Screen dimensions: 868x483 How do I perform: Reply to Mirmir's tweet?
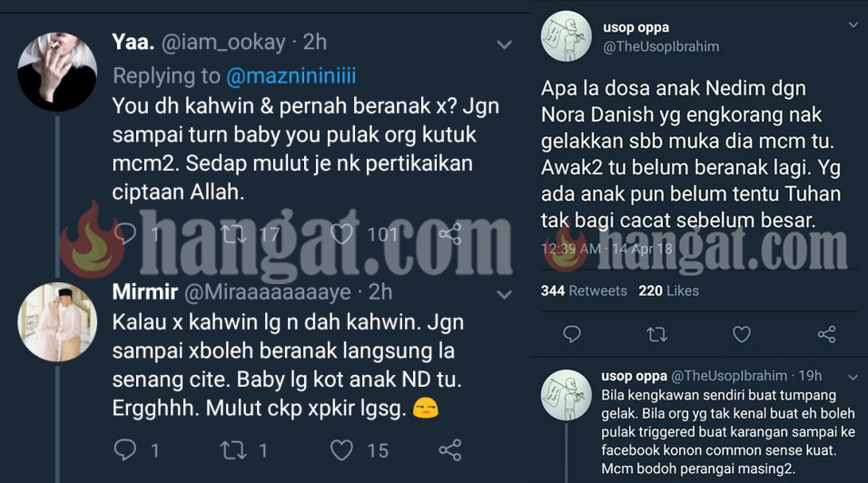coord(125,449)
